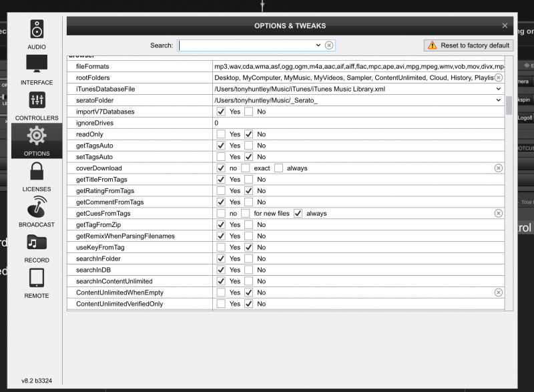534x392 pixels.
Task: Open the Audio settings tab
Action: coord(37,35)
